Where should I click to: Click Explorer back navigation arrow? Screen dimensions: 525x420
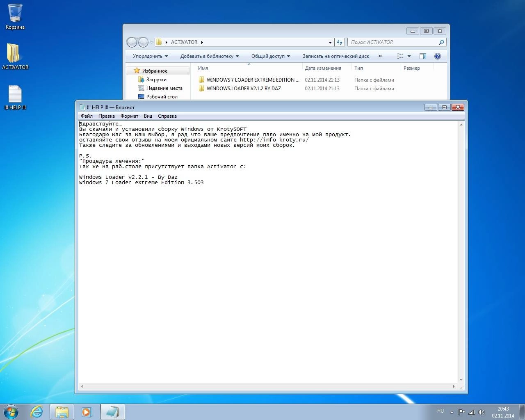(x=132, y=42)
